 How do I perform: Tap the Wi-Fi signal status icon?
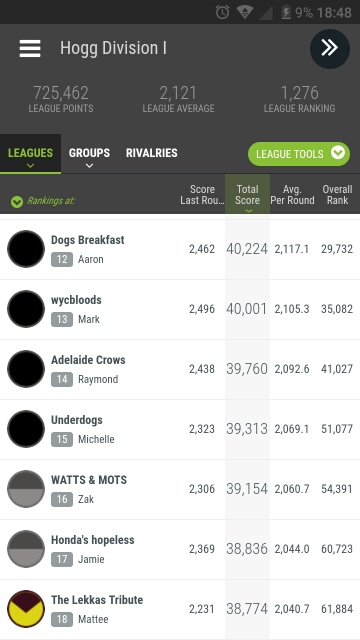(245, 12)
